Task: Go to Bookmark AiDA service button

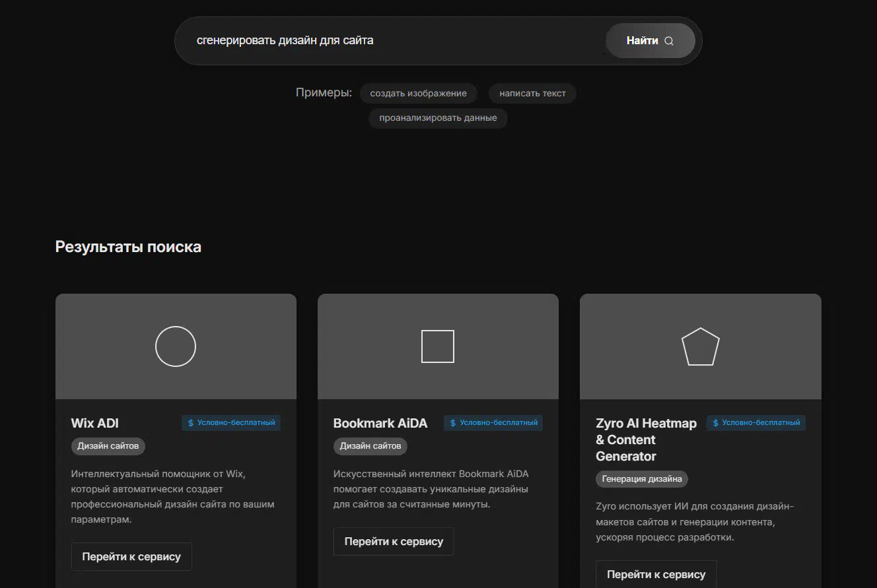Action: pyautogui.click(x=394, y=541)
